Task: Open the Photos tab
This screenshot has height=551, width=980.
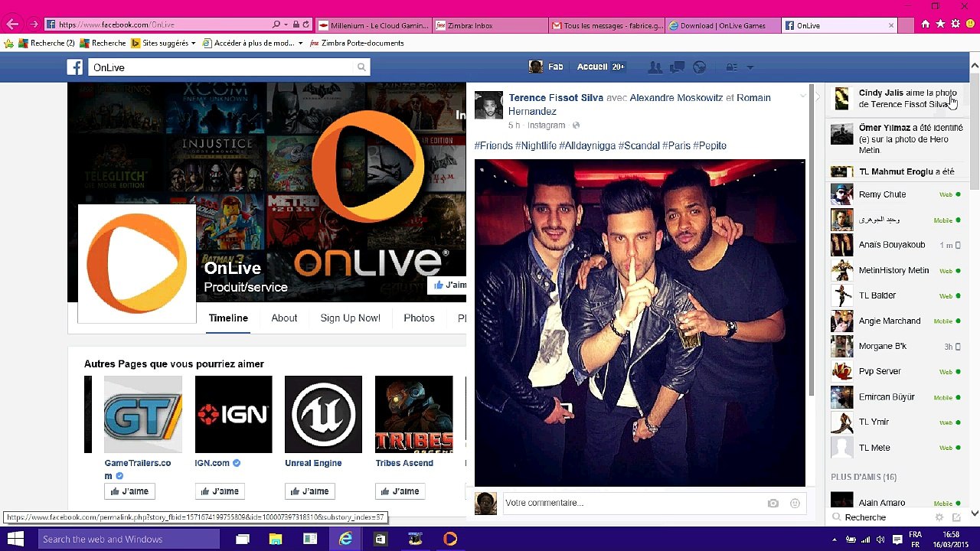Action: [x=419, y=318]
